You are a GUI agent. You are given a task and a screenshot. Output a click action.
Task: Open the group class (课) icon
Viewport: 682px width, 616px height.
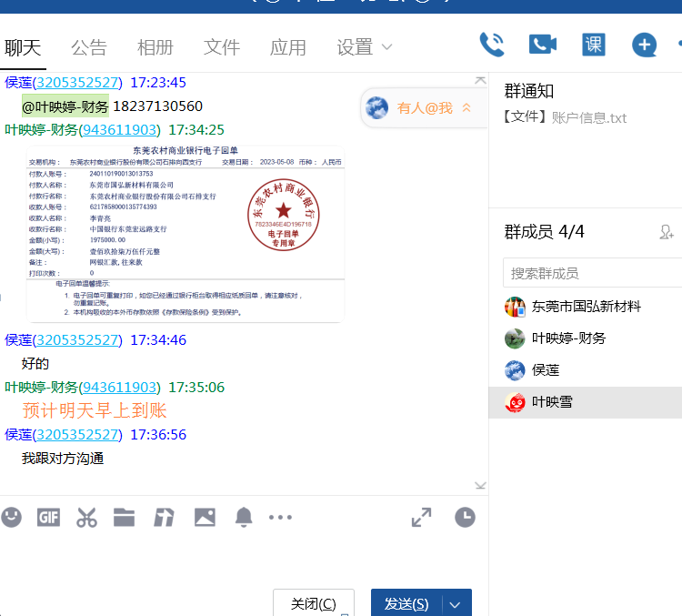[x=593, y=45]
